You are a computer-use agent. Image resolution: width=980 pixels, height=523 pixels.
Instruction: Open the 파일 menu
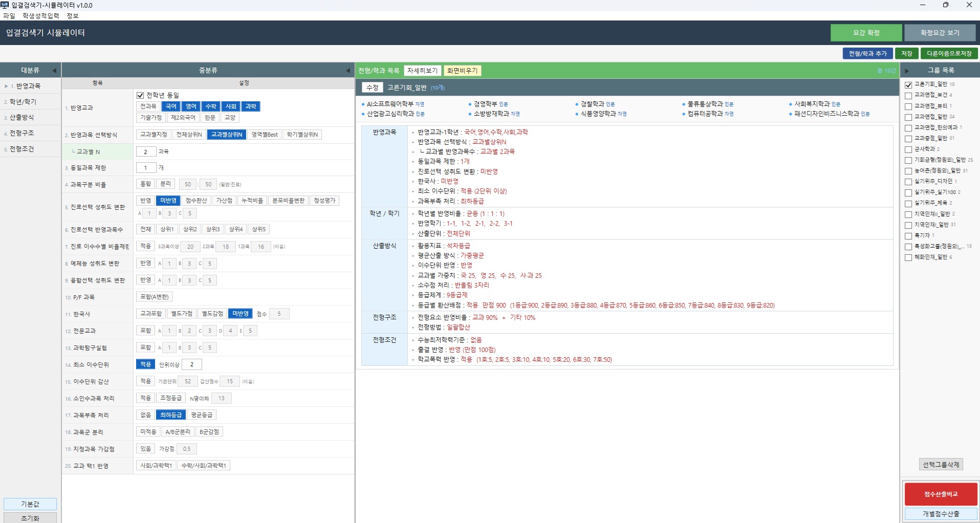[x=9, y=16]
